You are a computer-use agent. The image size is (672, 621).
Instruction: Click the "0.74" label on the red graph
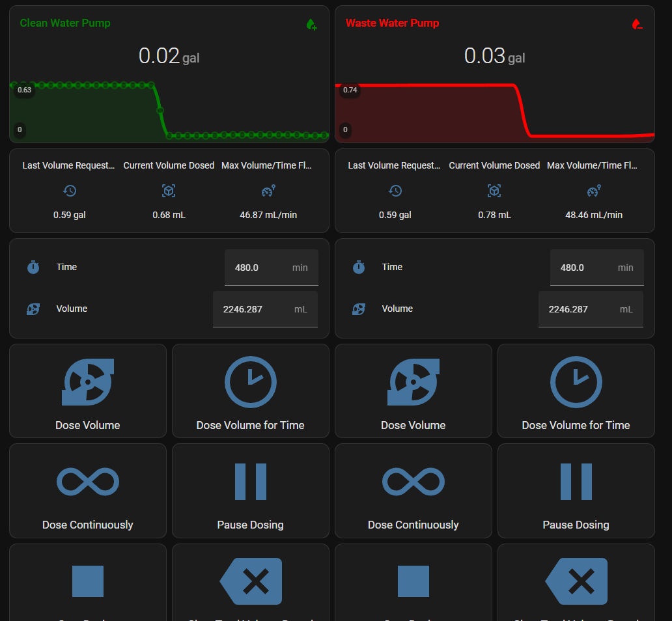pos(350,90)
